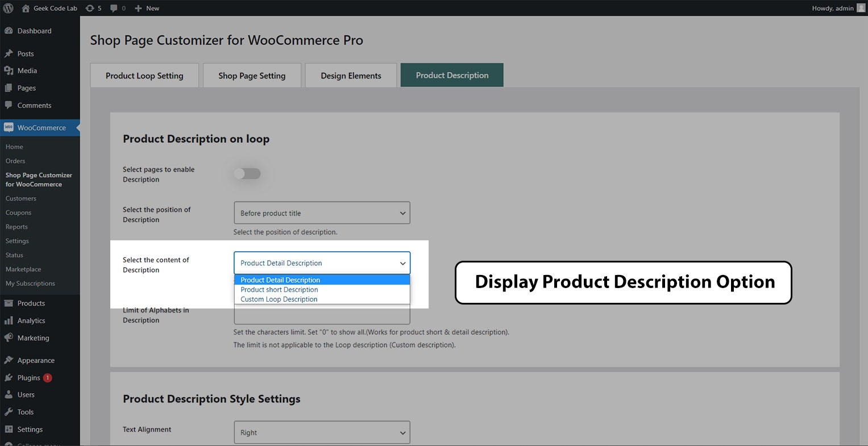Open the Status submenu item
The height and width of the screenshot is (446, 868).
(x=14, y=255)
